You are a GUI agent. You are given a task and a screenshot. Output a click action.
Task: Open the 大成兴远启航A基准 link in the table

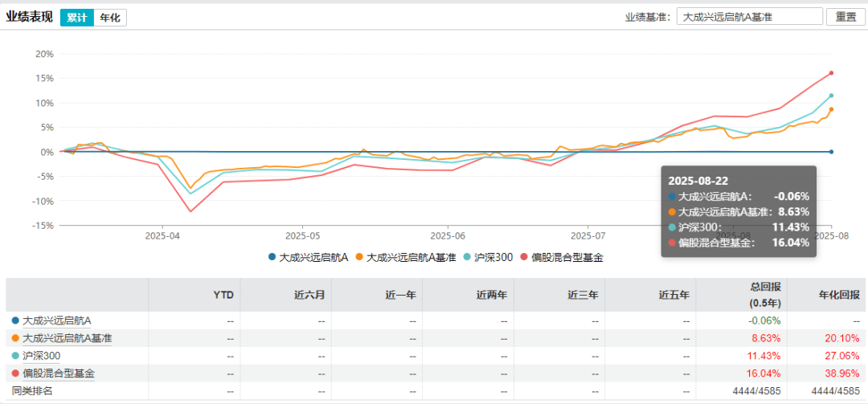click(x=67, y=338)
